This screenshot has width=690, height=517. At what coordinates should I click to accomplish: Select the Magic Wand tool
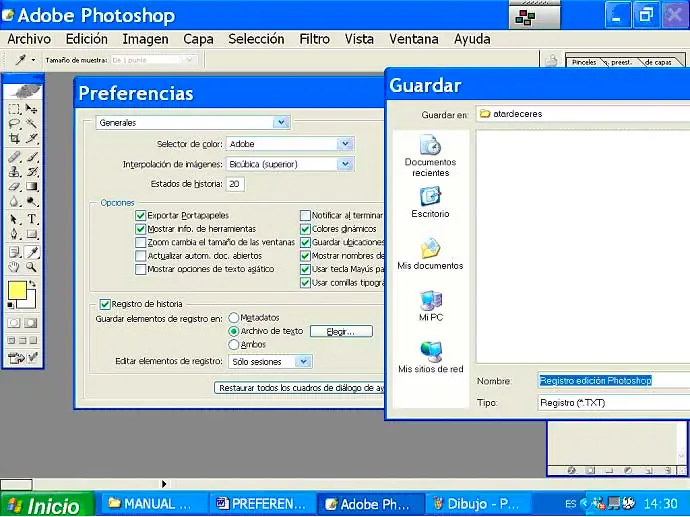point(31,124)
